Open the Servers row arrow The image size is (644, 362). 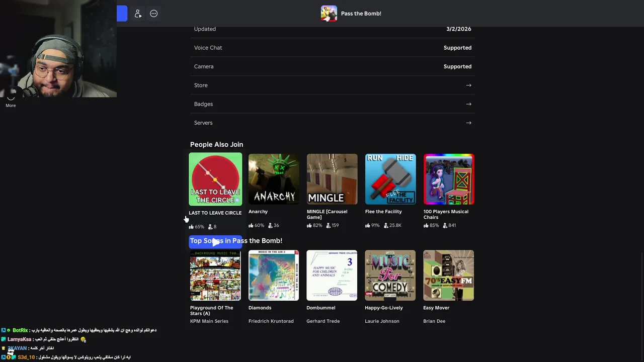click(468, 123)
